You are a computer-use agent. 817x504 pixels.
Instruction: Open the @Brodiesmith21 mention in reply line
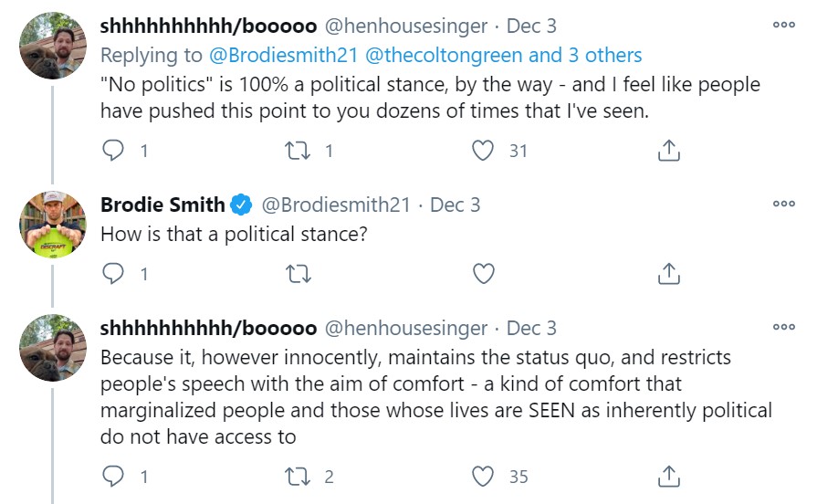tap(285, 56)
